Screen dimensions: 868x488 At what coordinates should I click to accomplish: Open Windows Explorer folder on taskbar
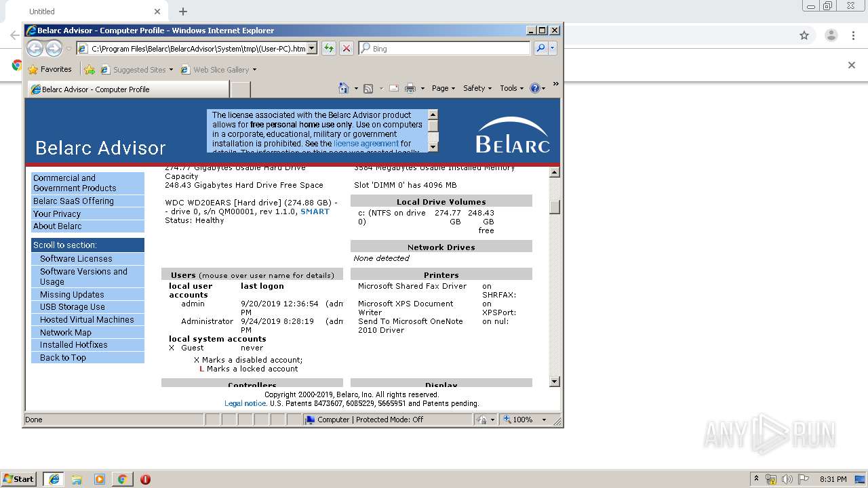click(77, 479)
